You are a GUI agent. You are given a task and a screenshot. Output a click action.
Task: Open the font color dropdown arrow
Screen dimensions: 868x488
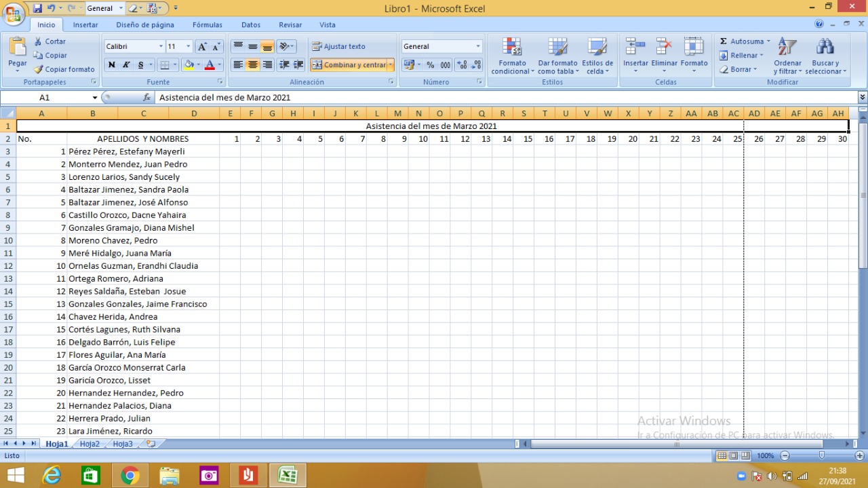pos(220,65)
